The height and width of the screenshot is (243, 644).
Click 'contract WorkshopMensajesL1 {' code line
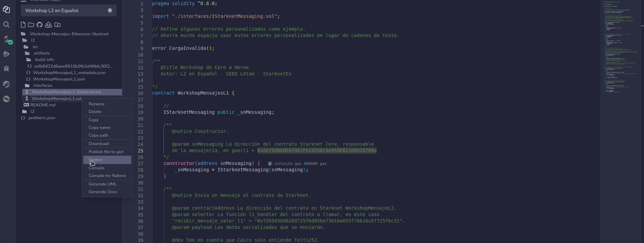tap(193, 93)
